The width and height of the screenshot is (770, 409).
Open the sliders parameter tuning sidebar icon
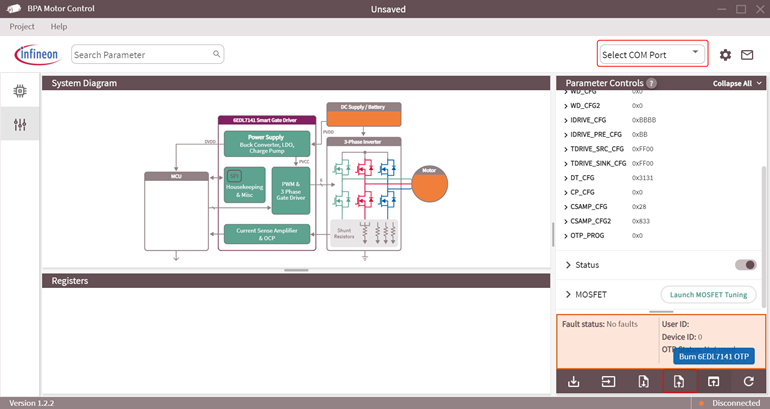[20, 124]
